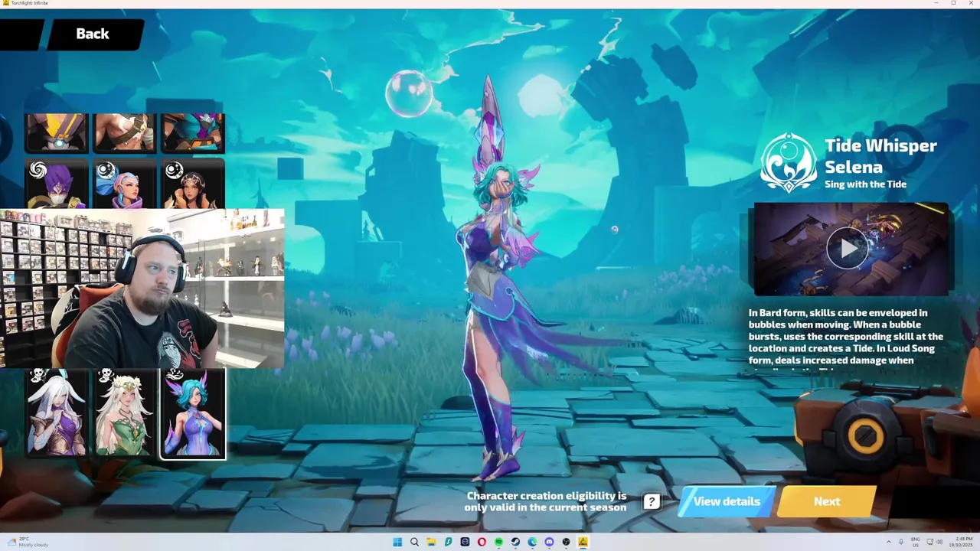Open Steam from the taskbar

tap(515, 543)
